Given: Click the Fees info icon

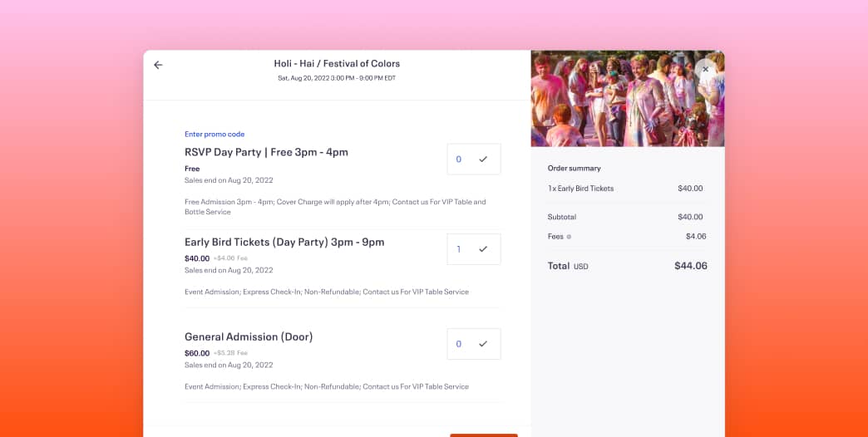Looking at the screenshot, I should [x=569, y=237].
